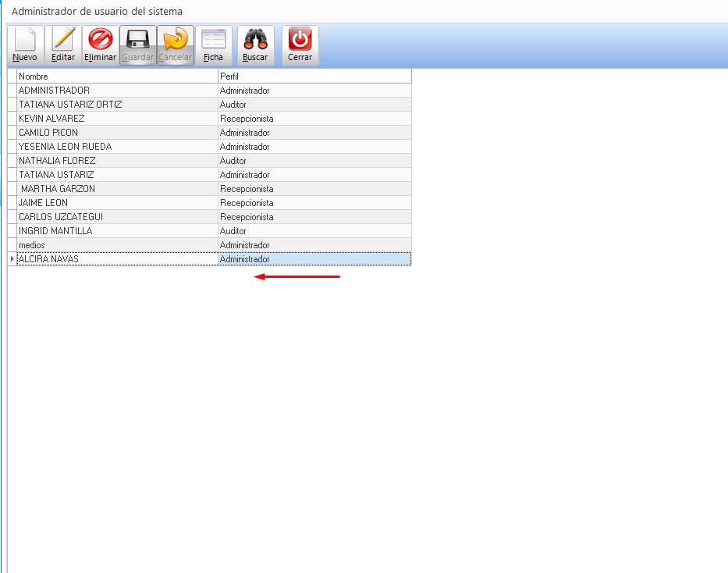Click the Editar pencil icon
The image size is (728, 573).
pos(63,40)
